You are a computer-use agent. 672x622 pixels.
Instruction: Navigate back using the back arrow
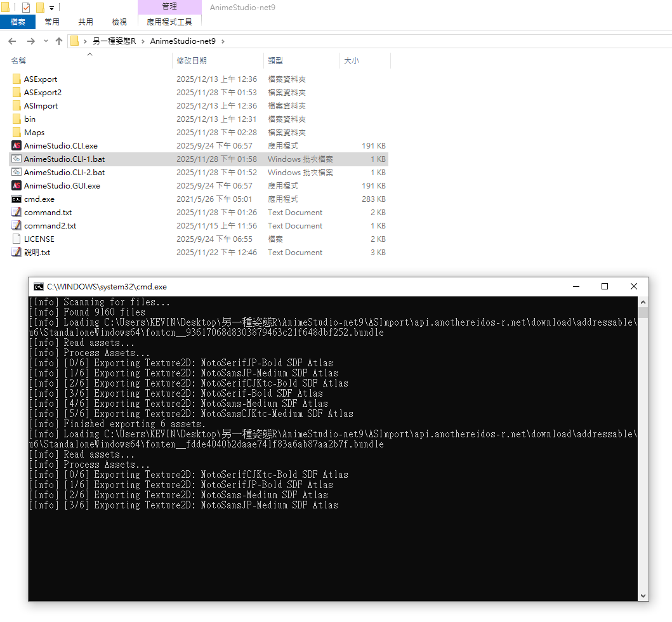pos(12,41)
